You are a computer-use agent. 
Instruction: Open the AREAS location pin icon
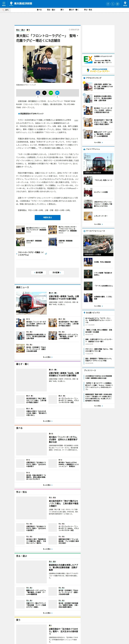[x=125, y=4]
